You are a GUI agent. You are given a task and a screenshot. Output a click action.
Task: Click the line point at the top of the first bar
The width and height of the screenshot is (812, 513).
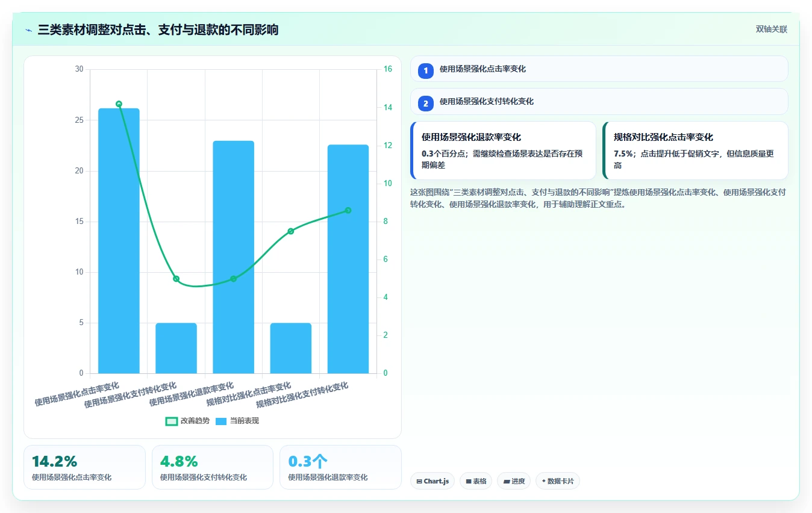[119, 104]
